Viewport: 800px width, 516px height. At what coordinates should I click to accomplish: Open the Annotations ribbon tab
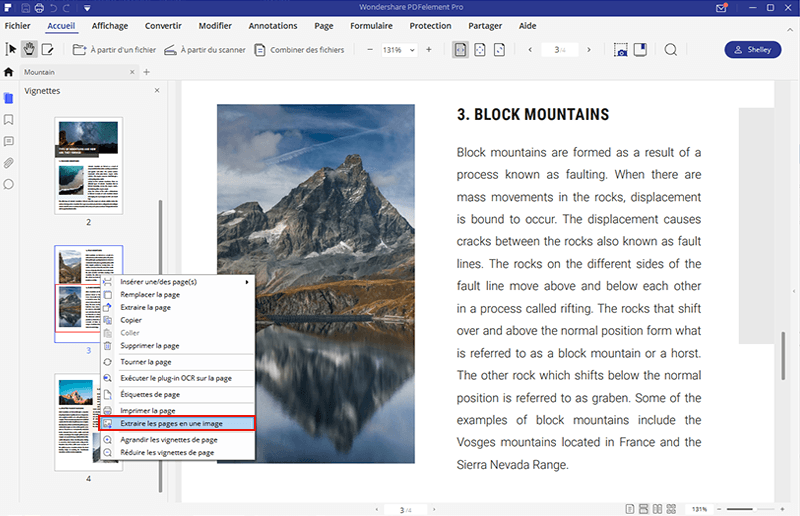[273, 26]
